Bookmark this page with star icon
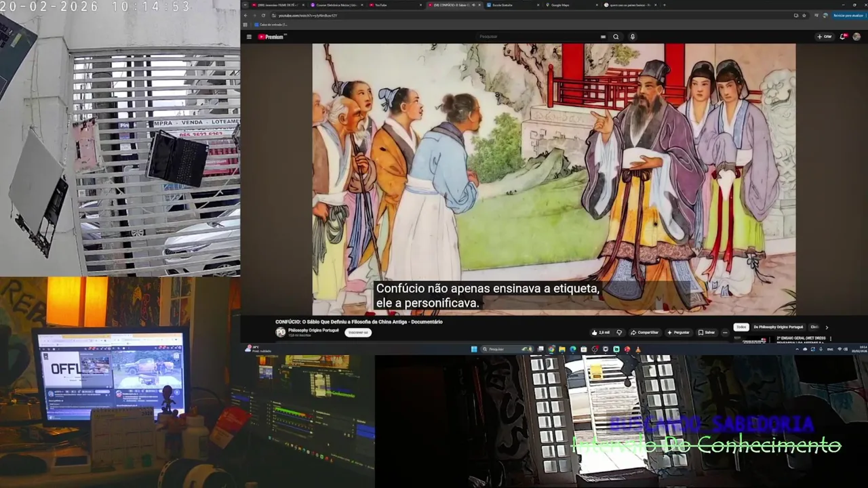 point(804,16)
